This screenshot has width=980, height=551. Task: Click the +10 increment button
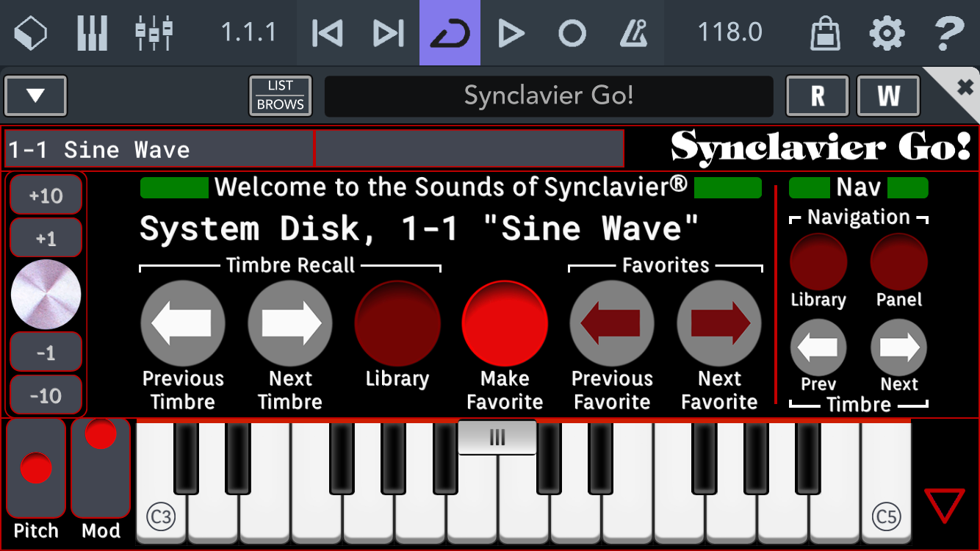(46, 196)
